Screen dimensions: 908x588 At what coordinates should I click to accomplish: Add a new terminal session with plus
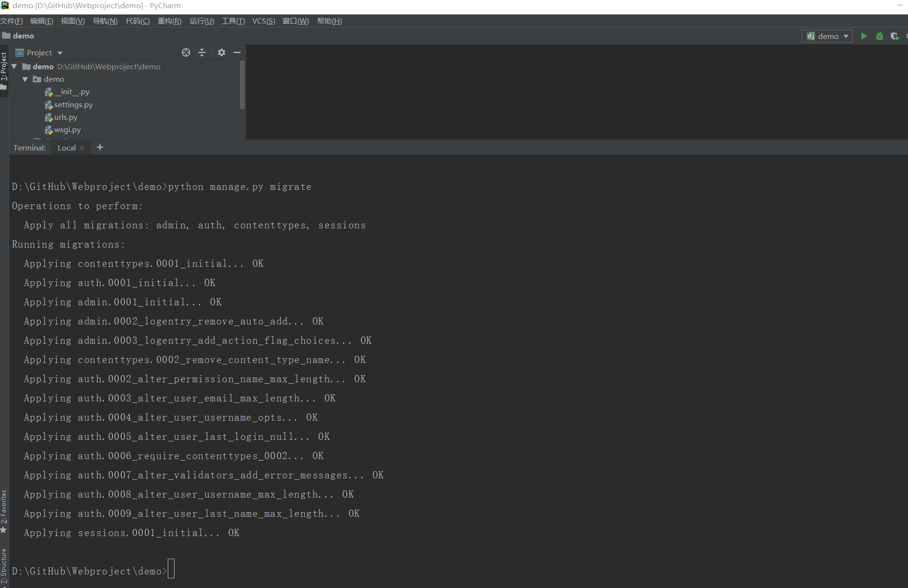(x=100, y=147)
